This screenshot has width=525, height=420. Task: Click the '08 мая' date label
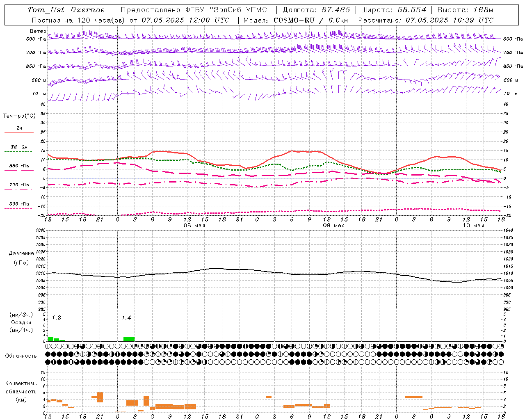click(x=194, y=226)
